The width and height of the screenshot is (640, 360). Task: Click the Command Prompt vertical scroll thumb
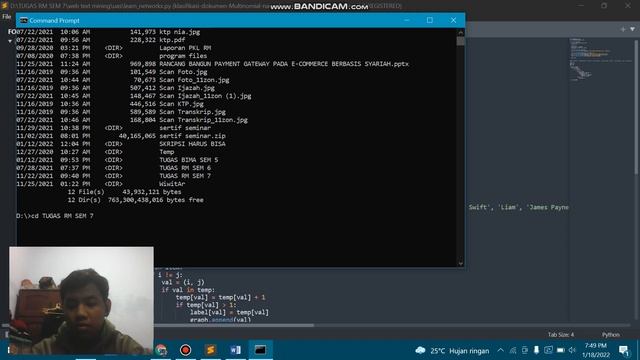tap(461, 41)
